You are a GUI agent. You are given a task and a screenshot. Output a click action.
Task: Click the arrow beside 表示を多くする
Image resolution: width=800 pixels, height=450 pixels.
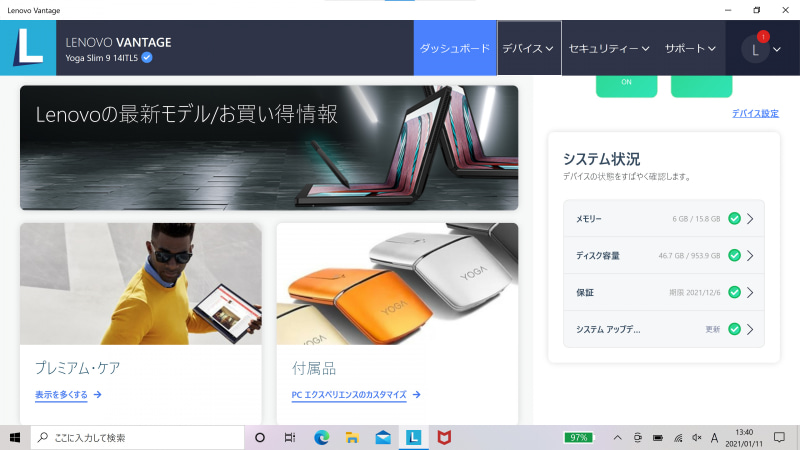pyautogui.click(x=97, y=394)
